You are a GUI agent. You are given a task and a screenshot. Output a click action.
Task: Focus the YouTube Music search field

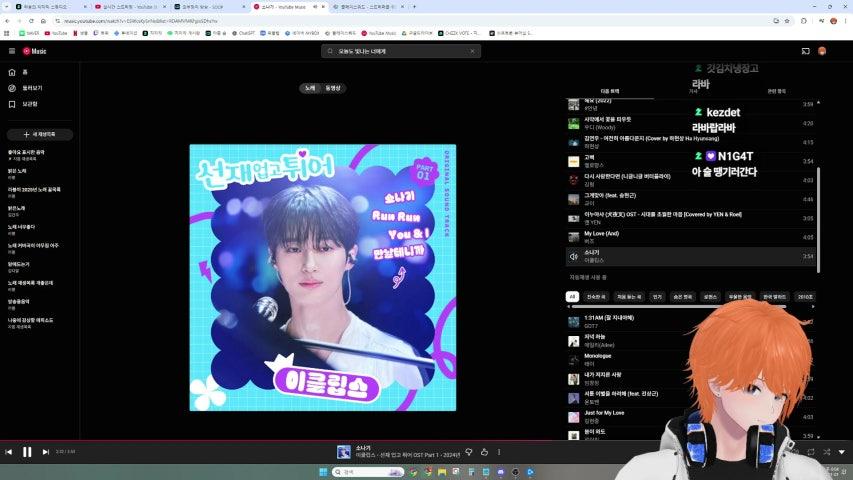point(400,51)
